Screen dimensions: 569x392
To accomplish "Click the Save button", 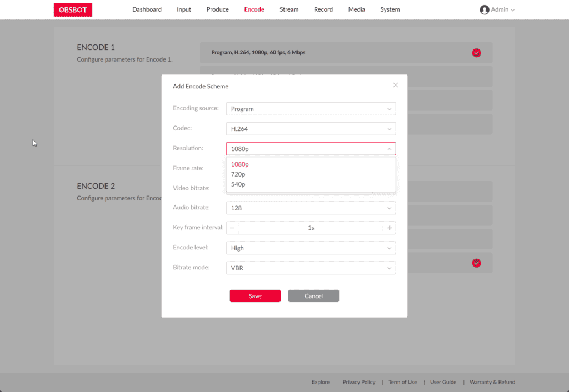I will tap(255, 296).
